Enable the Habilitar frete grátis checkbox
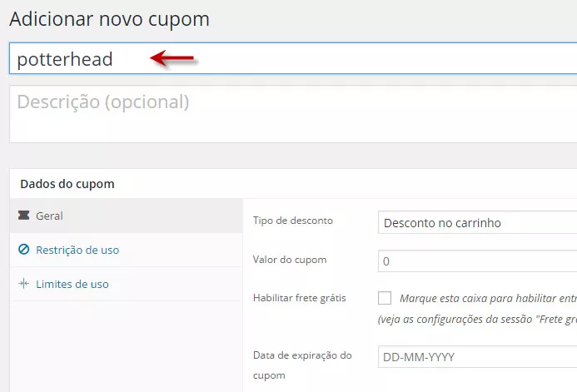 (x=385, y=298)
